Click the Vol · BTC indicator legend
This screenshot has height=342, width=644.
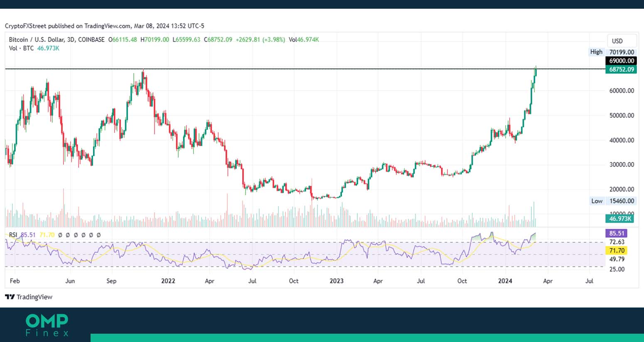tap(34, 48)
